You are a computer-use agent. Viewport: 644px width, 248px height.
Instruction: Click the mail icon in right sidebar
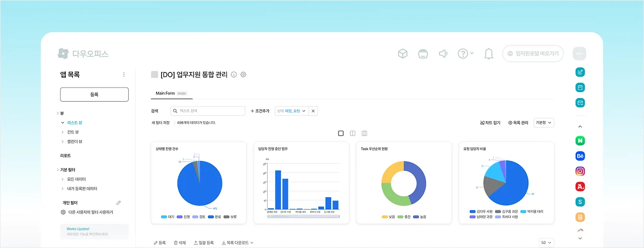tap(580, 103)
